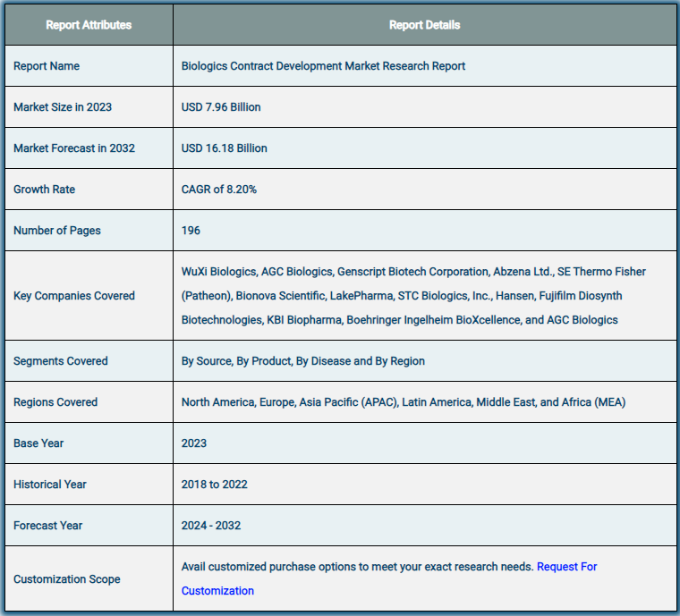Select the 196 pages value

[x=191, y=231]
